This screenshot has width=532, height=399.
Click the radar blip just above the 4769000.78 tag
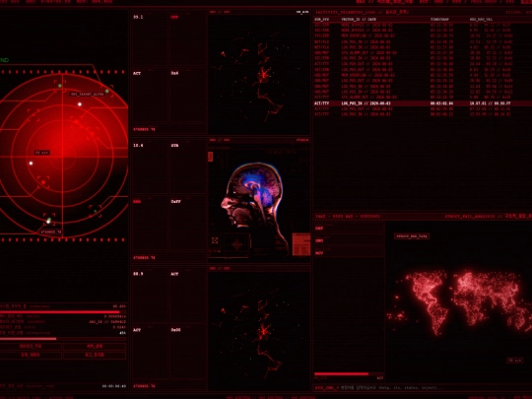48,222
